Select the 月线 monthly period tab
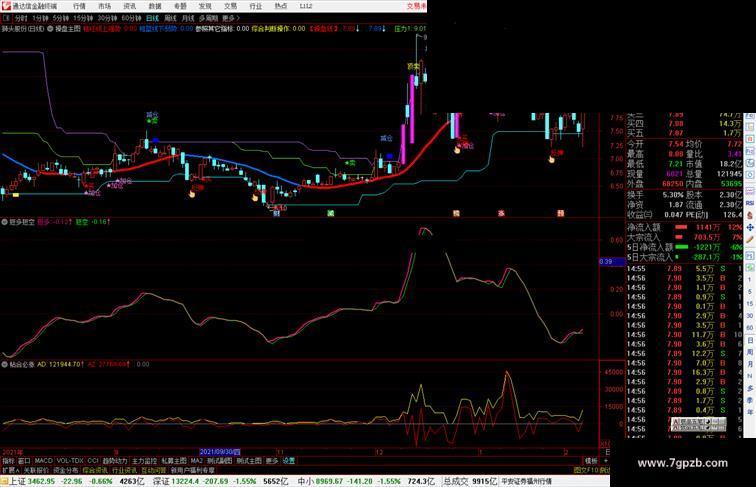 click(x=188, y=18)
